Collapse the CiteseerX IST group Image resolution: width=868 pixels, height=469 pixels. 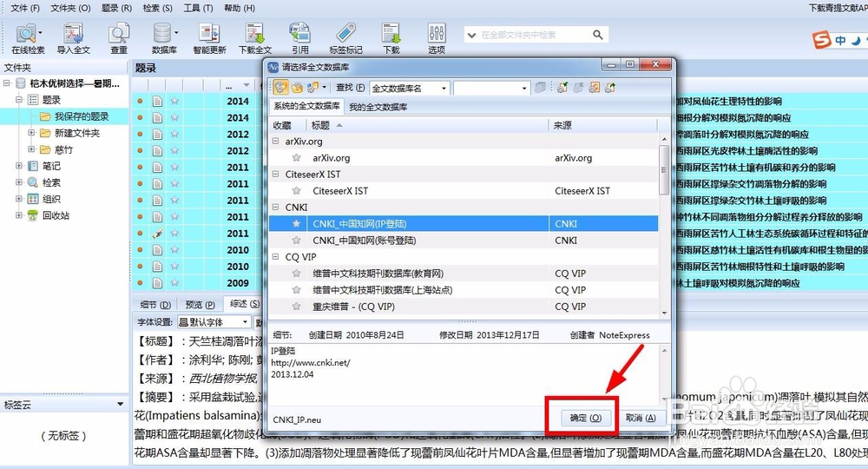[x=276, y=174]
